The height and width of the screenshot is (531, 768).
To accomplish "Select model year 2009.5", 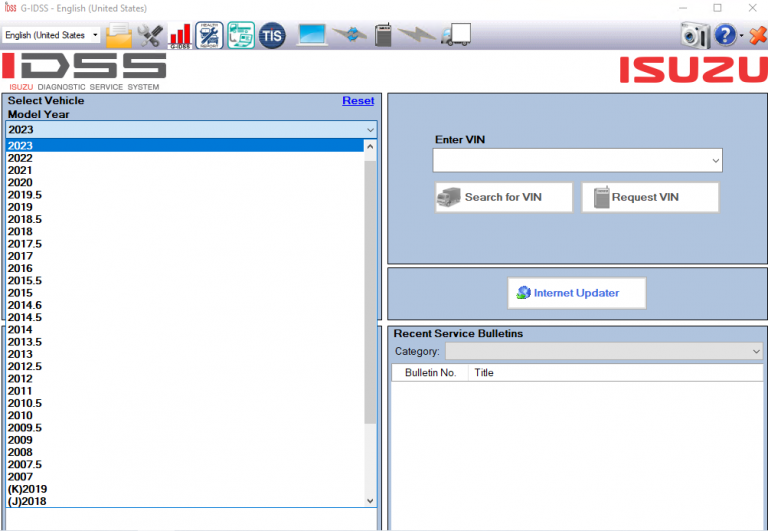I will [185, 428].
